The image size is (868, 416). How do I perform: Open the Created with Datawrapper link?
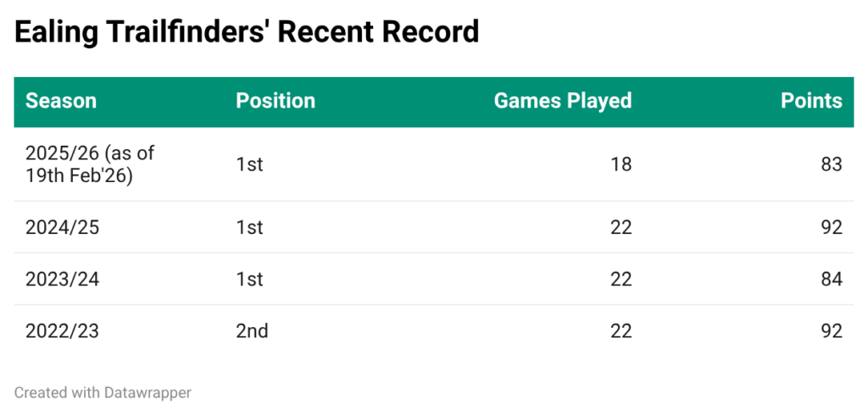103,392
